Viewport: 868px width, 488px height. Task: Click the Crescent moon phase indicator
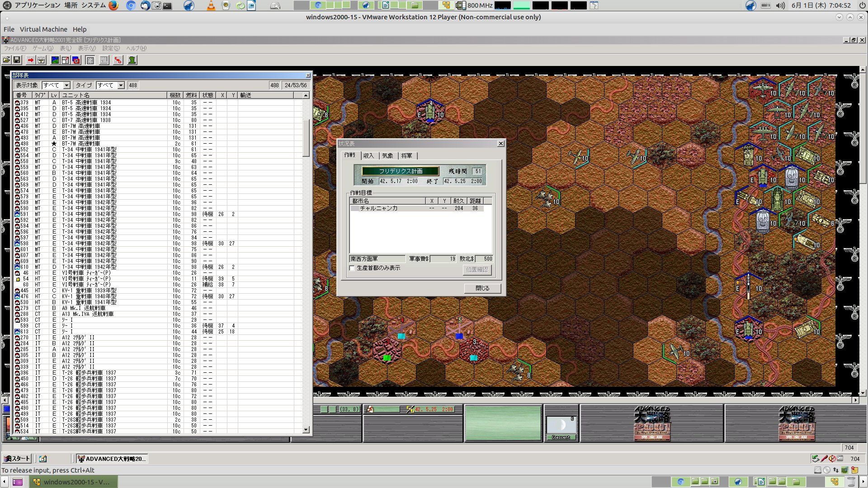561,427
